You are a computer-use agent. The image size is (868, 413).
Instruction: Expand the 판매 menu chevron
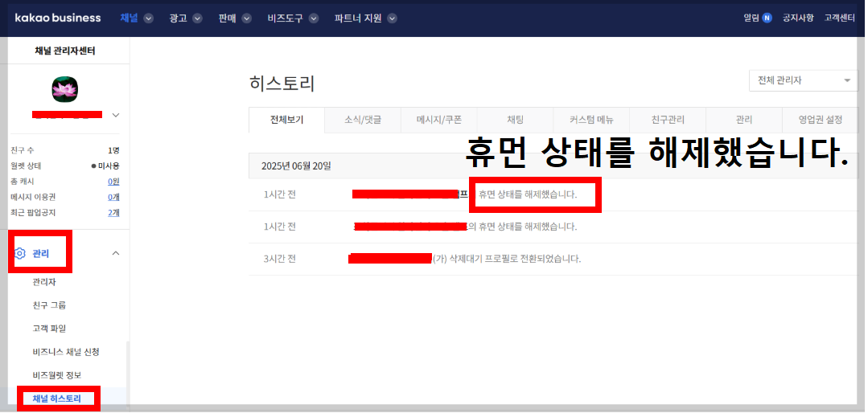pyautogui.click(x=247, y=18)
